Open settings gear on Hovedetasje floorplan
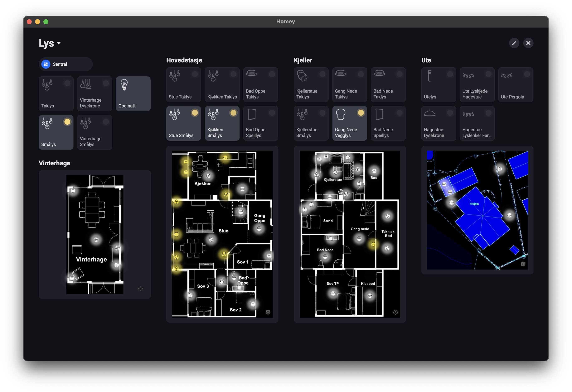572x392 pixels. pyautogui.click(x=268, y=312)
